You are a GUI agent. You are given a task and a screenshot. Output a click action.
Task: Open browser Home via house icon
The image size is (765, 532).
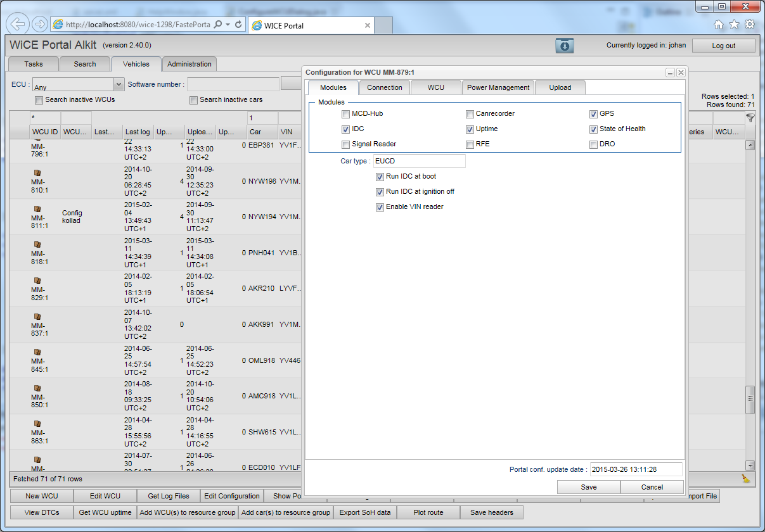(x=718, y=25)
